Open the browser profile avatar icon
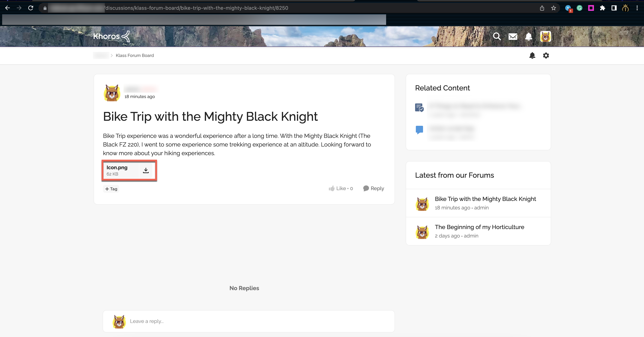The image size is (644, 337). 625,8
